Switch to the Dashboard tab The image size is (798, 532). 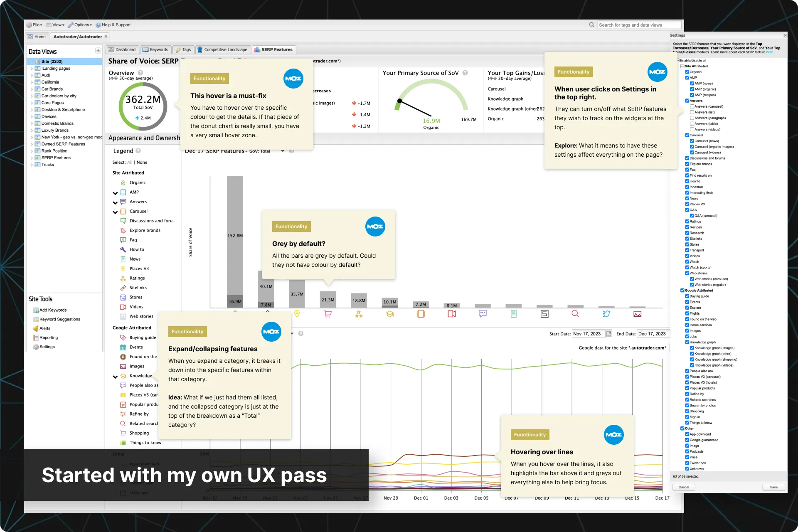point(122,49)
